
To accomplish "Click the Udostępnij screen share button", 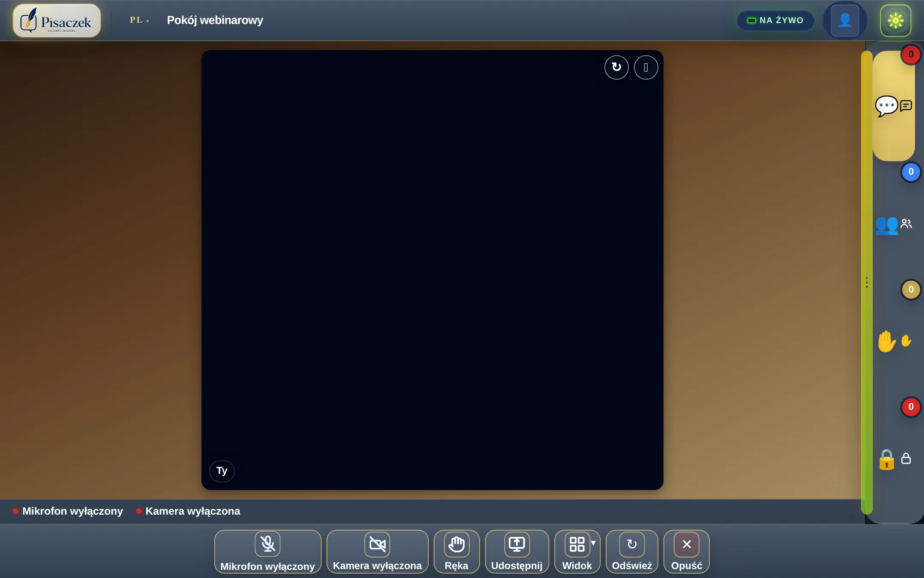I will (x=517, y=552).
